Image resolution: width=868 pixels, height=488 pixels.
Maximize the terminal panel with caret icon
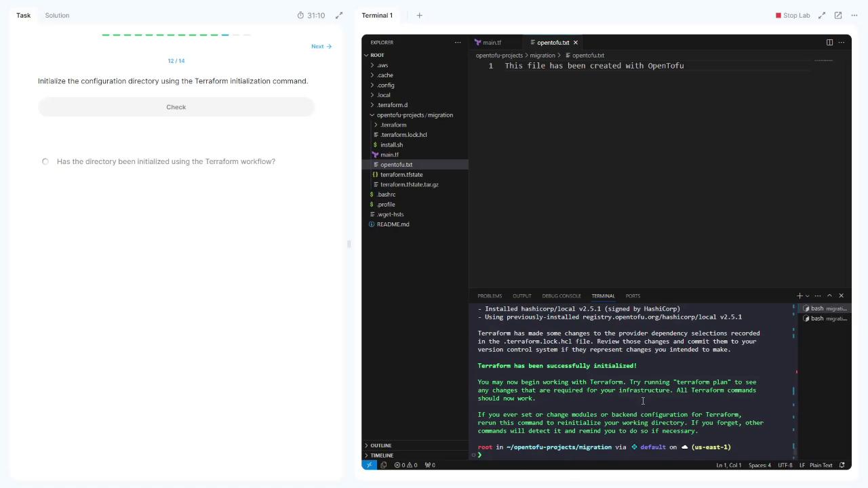coord(829,296)
